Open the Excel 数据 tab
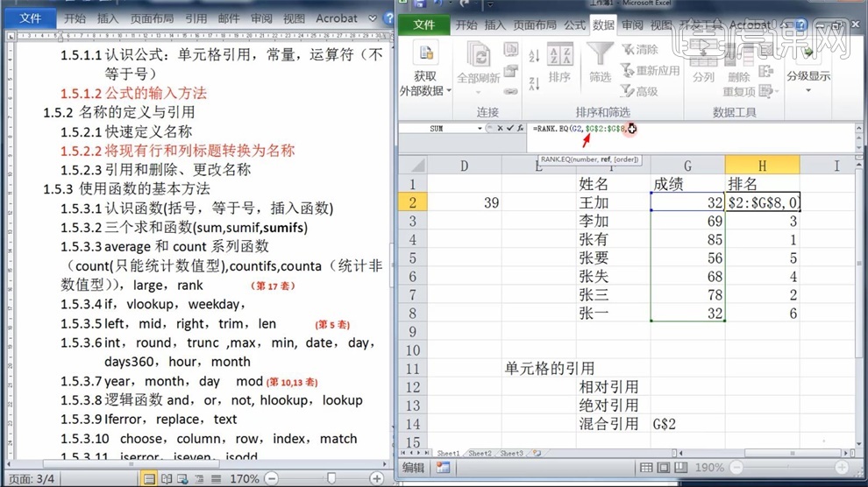This screenshot has height=487, width=868. pyautogui.click(x=603, y=25)
